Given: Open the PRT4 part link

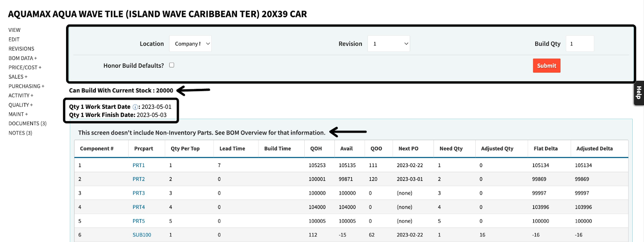Looking at the screenshot, I should [x=138, y=207].
